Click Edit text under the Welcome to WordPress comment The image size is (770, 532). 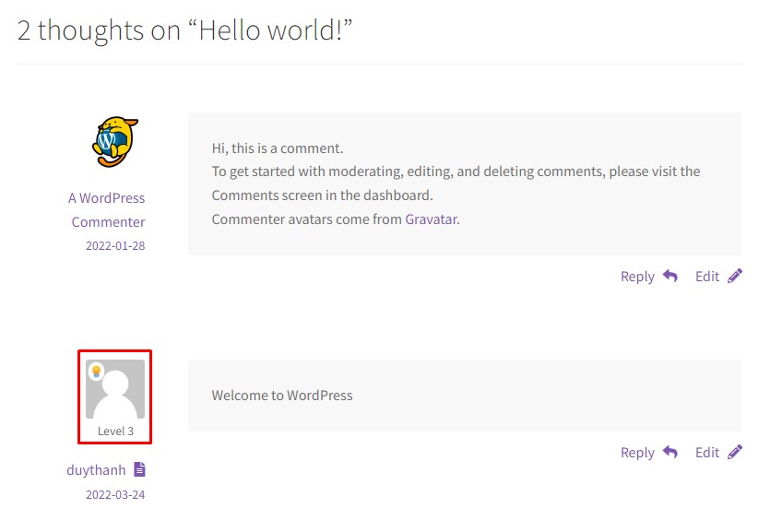point(707,453)
